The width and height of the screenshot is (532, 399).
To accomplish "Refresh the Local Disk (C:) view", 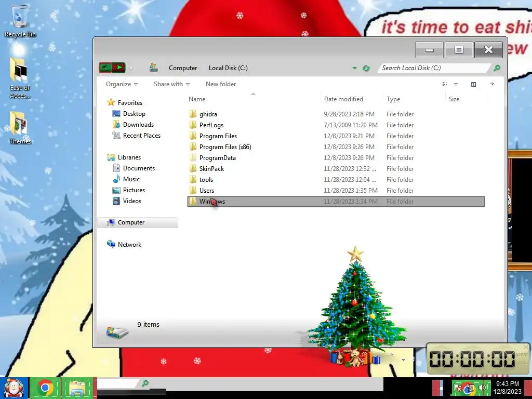I will point(366,68).
